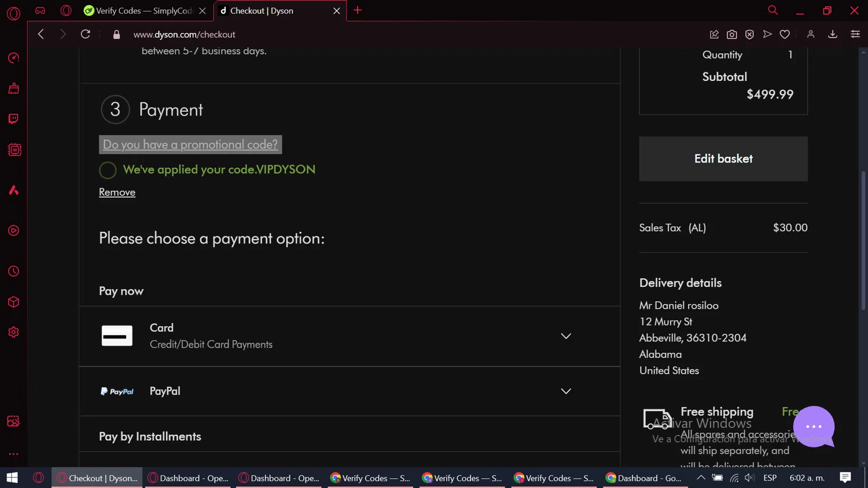Screen dimensions: 868x488
Task: Open the chip-shaped limiter icon in sidebar
Action: coord(14,150)
